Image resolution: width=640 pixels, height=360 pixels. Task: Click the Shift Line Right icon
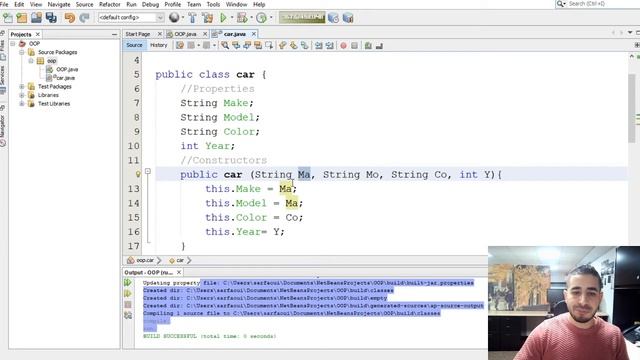click(330, 46)
